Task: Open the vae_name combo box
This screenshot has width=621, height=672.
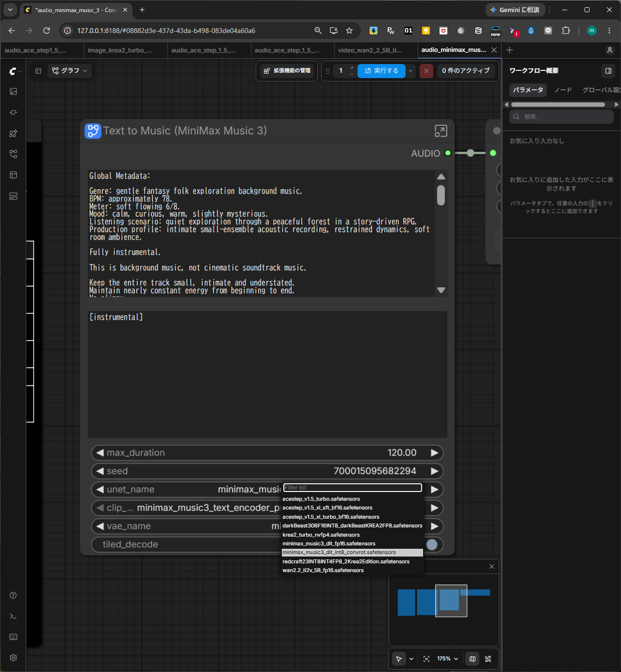Action: [267, 526]
